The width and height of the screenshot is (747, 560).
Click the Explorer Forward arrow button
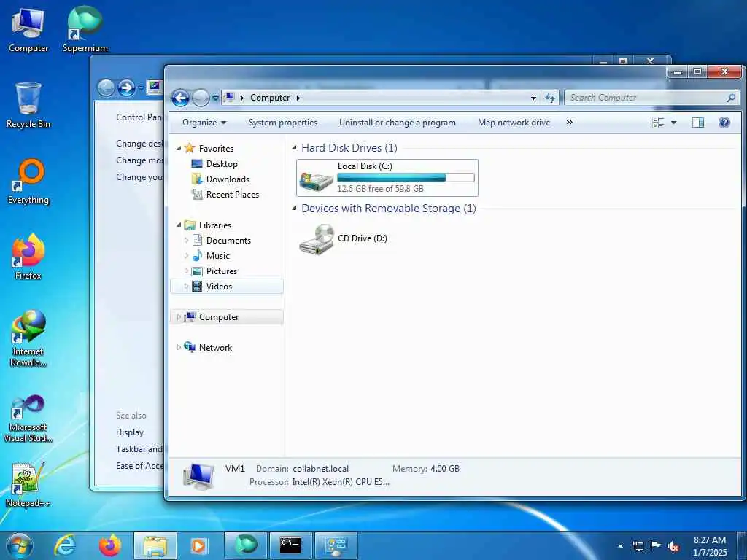[x=201, y=98]
